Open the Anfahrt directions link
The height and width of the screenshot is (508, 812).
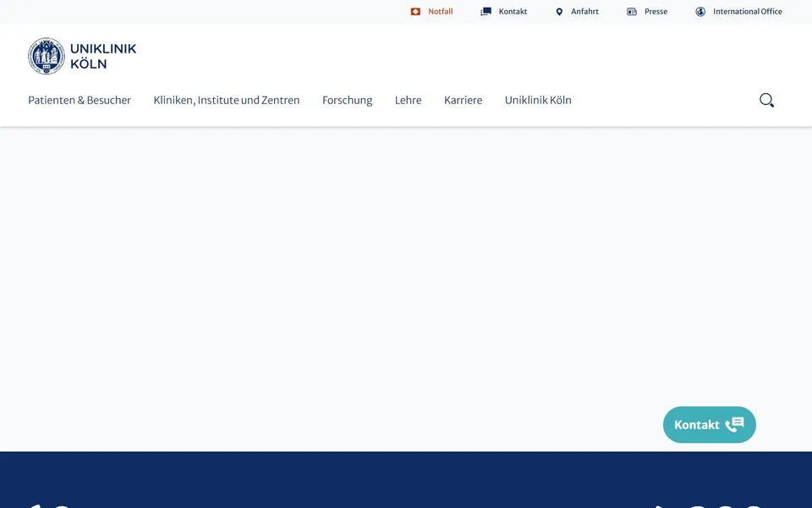click(584, 11)
